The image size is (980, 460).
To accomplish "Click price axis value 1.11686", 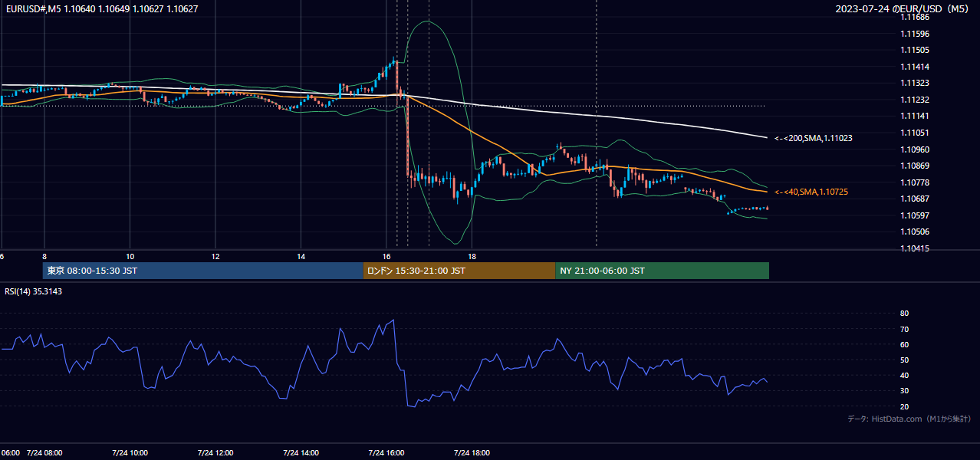I will pos(914,17).
